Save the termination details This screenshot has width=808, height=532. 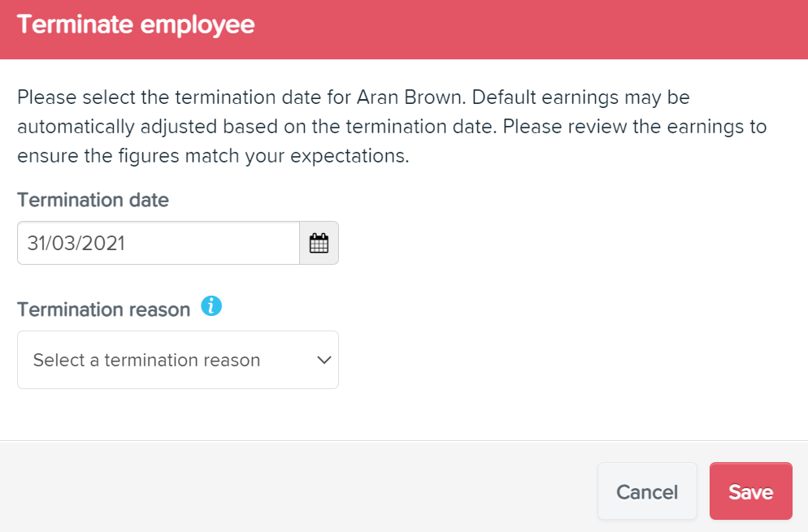point(751,491)
